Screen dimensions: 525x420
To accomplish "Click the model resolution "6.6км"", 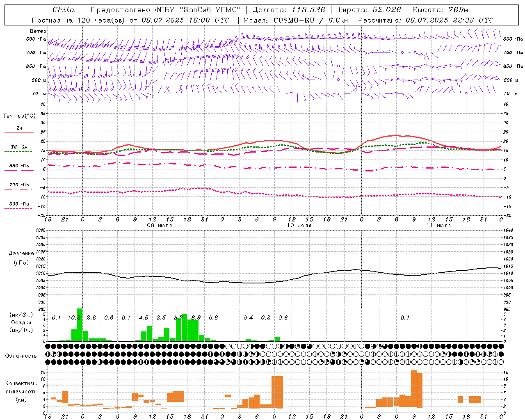I will (x=338, y=20).
